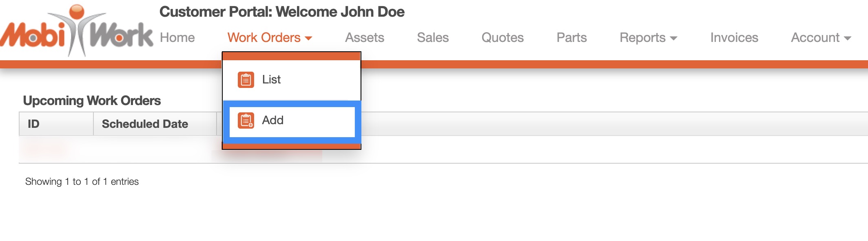
Task: Click the entries count text
Action: [81, 181]
